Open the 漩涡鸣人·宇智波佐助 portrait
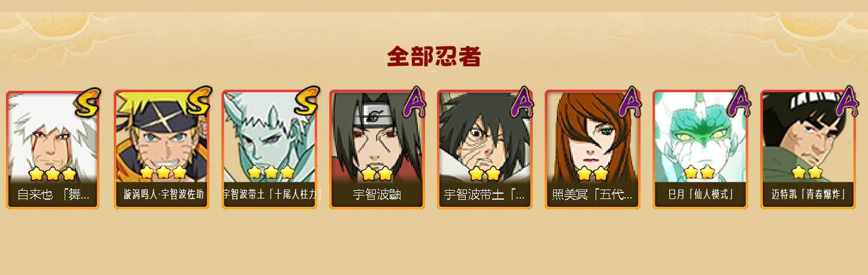Image resolution: width=868 pixels, height=275 pixels. [162, 149]
